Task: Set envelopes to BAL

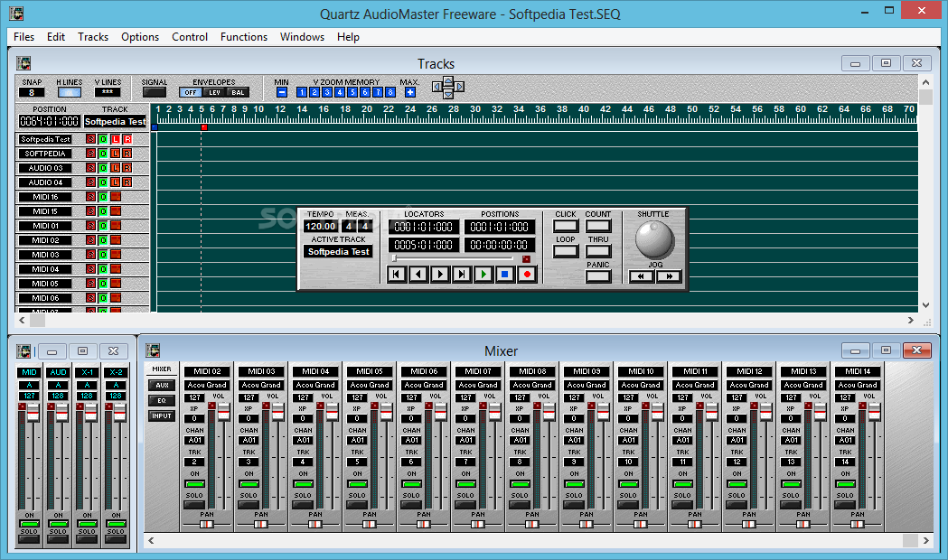Action: coord(239,92)
